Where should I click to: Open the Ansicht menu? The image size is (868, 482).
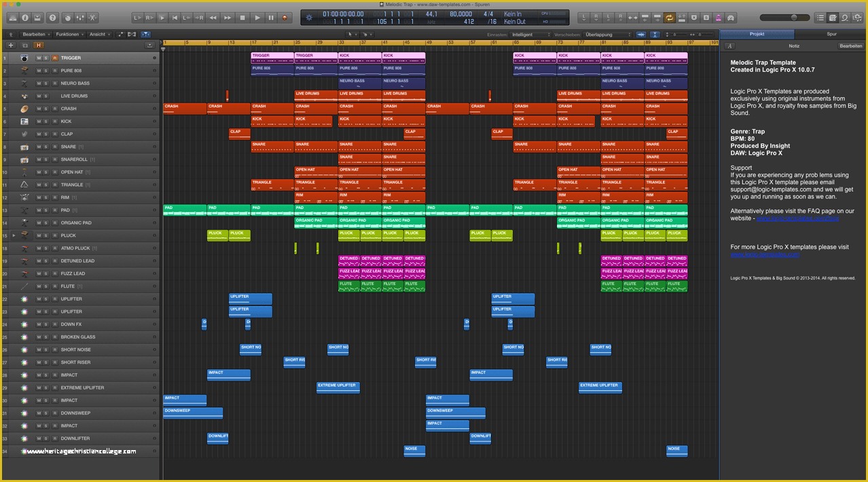tap(99, 34)
